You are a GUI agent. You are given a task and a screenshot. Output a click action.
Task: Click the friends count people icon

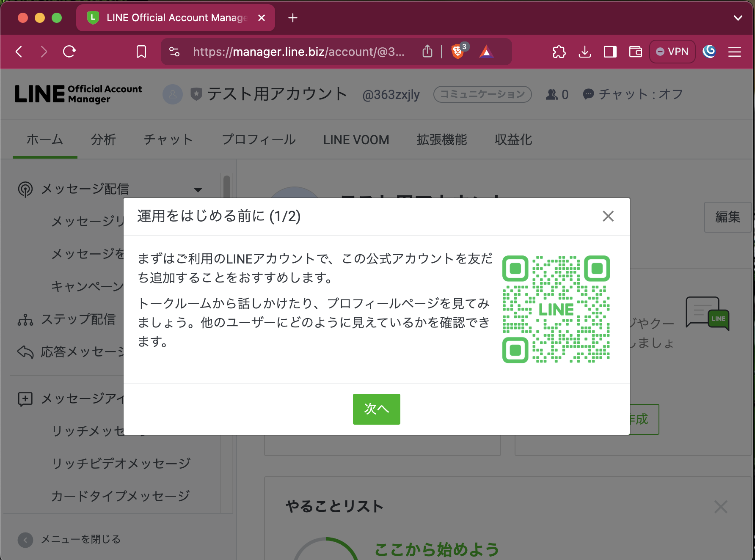point(551,94)
